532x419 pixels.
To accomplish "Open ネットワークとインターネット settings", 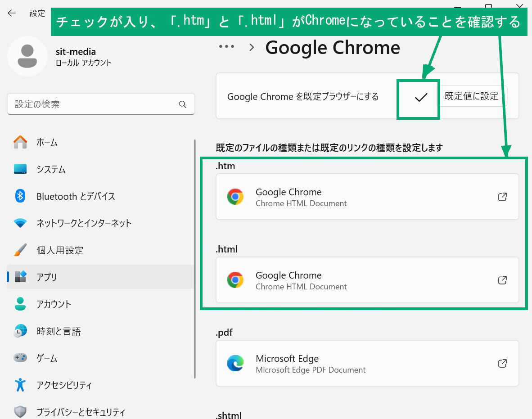I will (100, 223).
